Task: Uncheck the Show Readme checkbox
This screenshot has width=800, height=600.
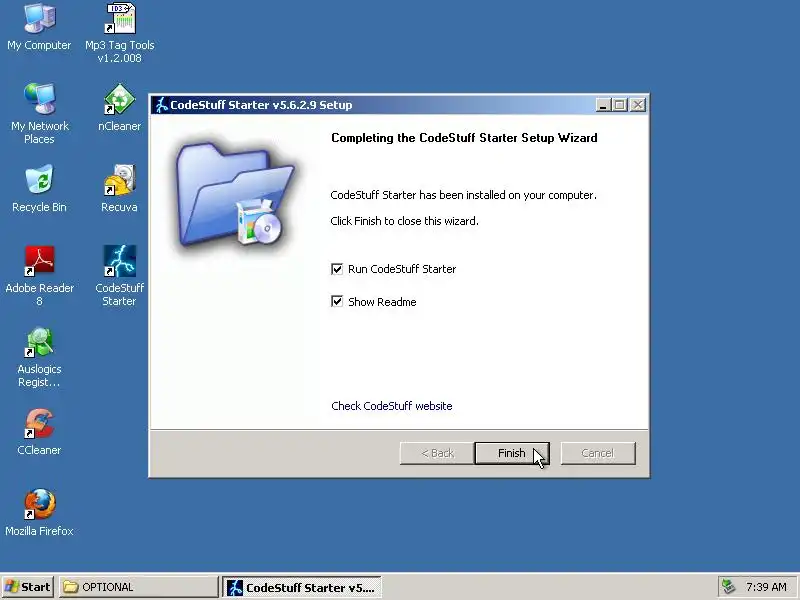Action: tap(337, 302)
